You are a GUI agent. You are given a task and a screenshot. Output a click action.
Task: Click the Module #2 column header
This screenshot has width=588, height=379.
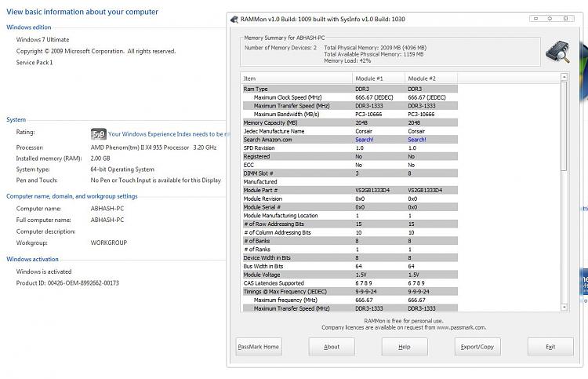[x=431, y=78]
